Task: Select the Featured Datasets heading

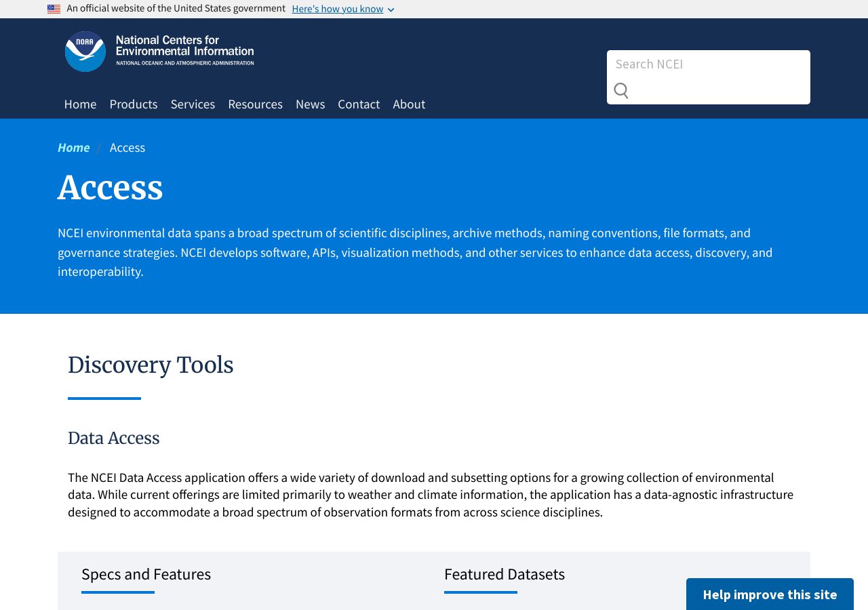Action: (x=505, y=574)
